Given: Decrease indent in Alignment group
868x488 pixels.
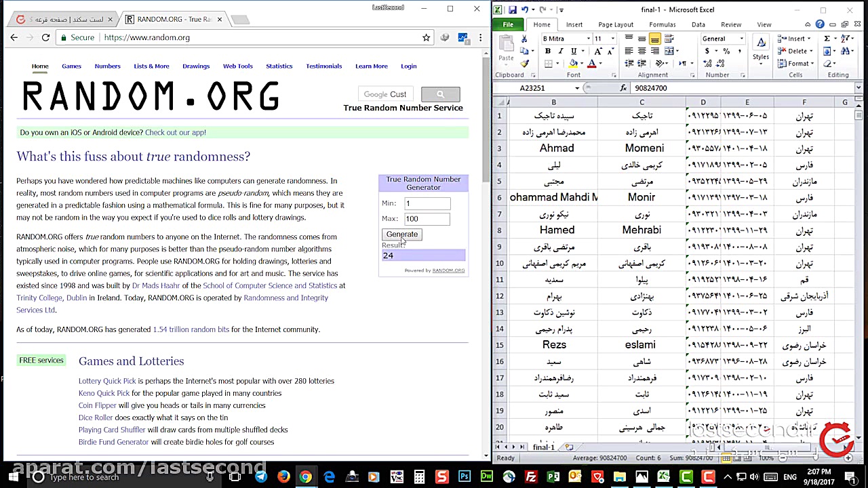Looking at the screenshot, I should [x=629, y=64].
